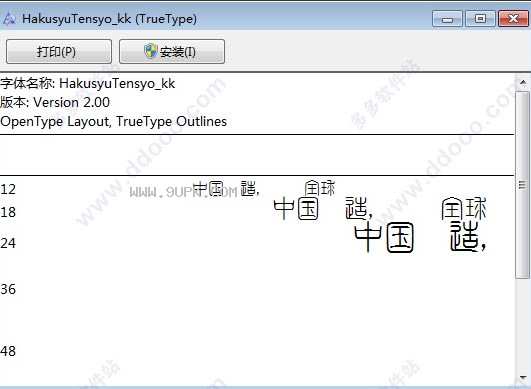
Task: Click the 安装(I) install button
Action: [172, 51]
